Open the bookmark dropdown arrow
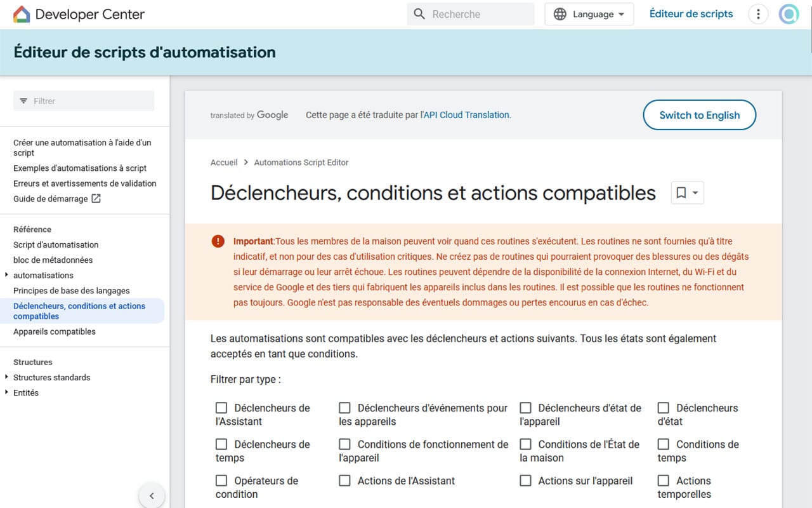The image size is (812, 508). (x=695, y=192)
